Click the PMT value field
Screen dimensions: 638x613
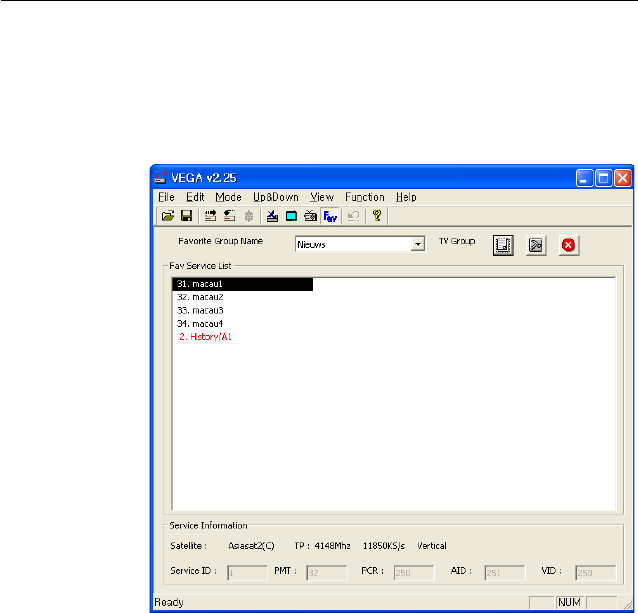pyautogui.click(x=327, y=573)
